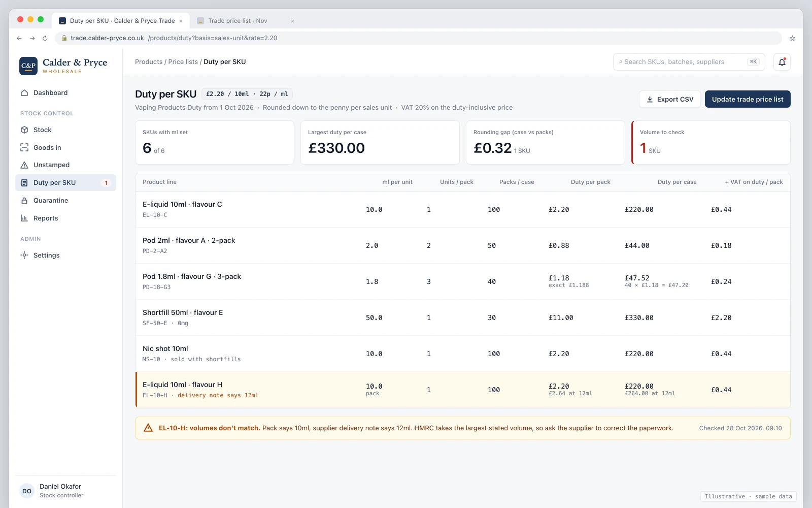Close the Duty per SKU tab

(x=181, y=21)
